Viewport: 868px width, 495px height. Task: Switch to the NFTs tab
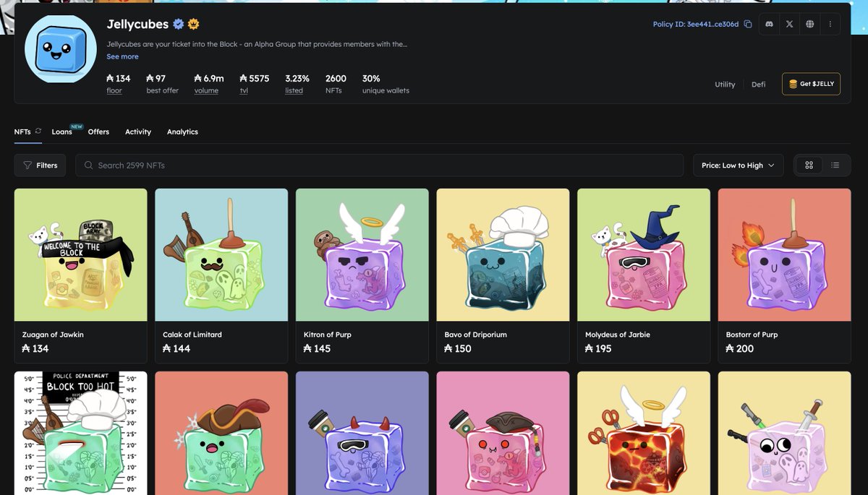[22, 132]
